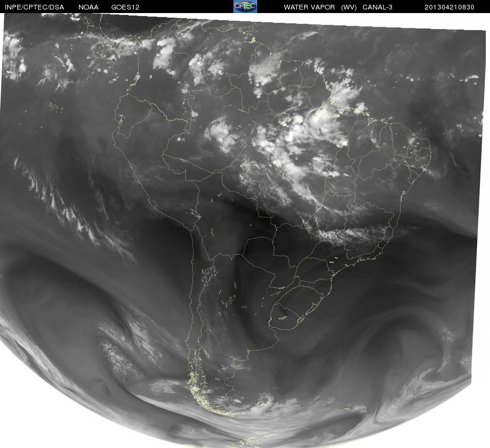Click the WATER VAPOR header text
Viewport: 490px width, 448px height.
coord(309,7)
